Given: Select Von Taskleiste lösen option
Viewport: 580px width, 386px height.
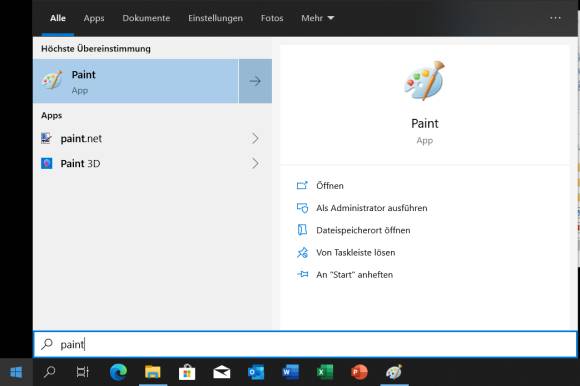Looking at the screenshot, I should (355, 253).
